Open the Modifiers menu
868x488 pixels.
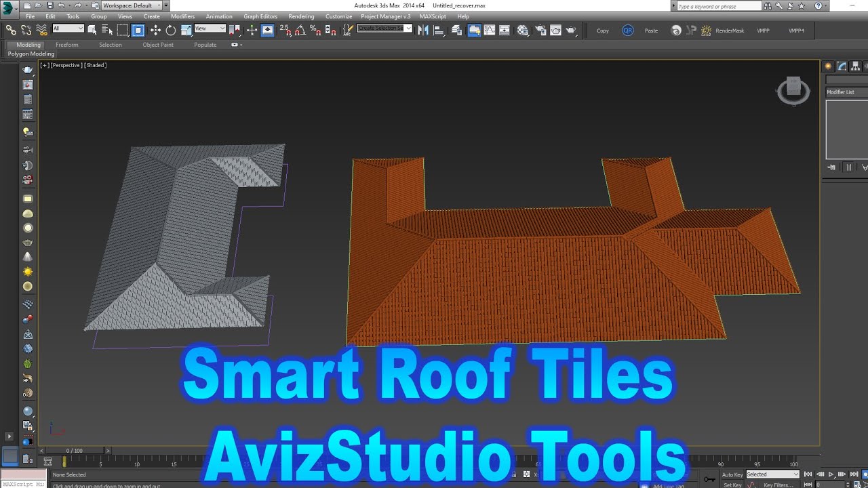pos(182,16)
